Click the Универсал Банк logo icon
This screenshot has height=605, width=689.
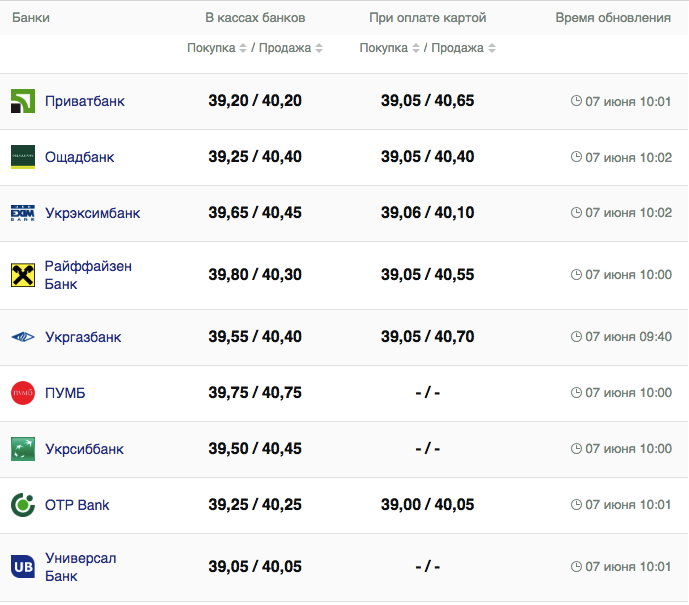23,567
